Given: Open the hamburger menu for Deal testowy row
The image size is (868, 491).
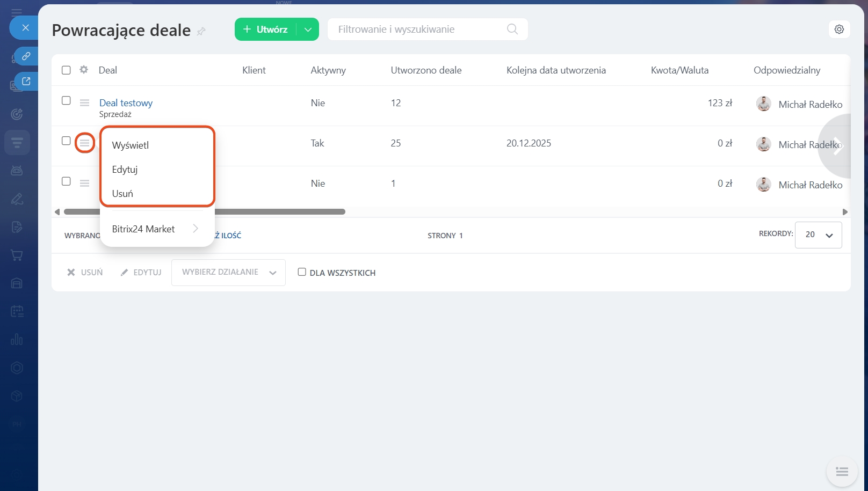Looking at the screenshot, I should 84,102.
